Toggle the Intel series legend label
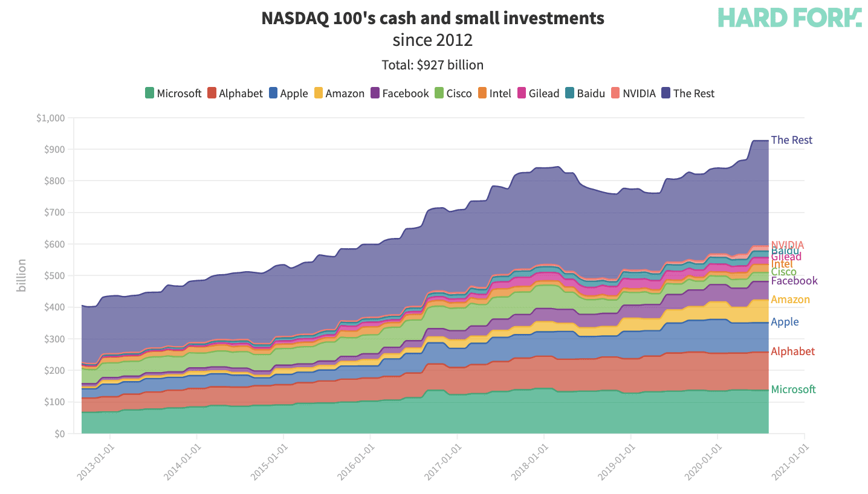Image resolution: width=868 pixels, height=494 pixels. pos(500,94)
